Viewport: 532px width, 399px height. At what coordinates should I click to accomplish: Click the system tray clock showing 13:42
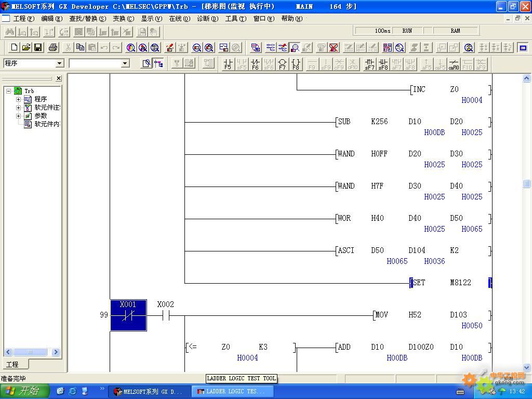[x=517, y=391]
